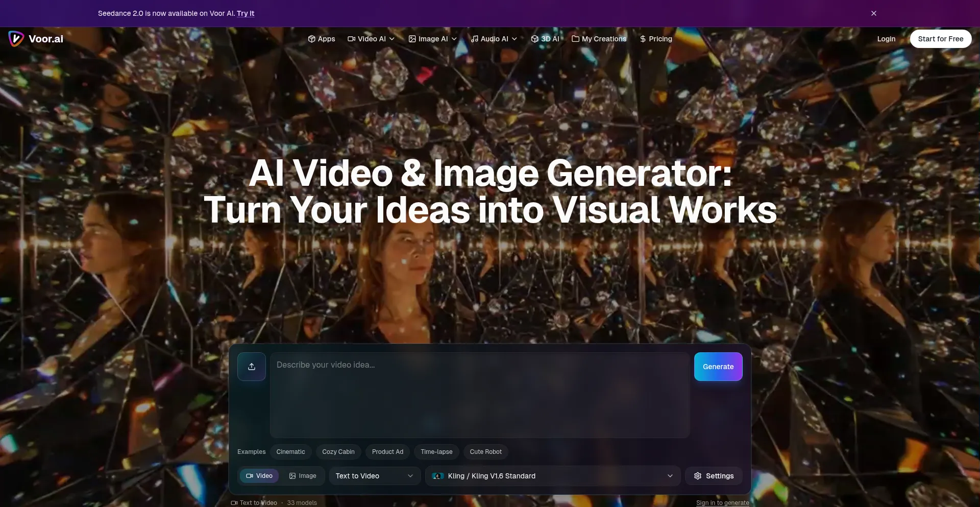
Task: Click the Settings gear icon
Action: pyautogui.click(x=698, y=476)
